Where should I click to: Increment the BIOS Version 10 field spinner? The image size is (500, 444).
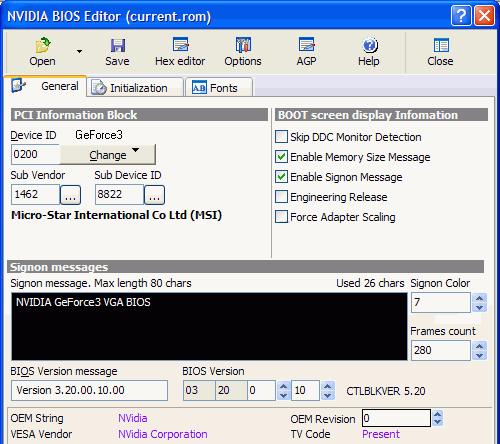(x=328, y=386)
